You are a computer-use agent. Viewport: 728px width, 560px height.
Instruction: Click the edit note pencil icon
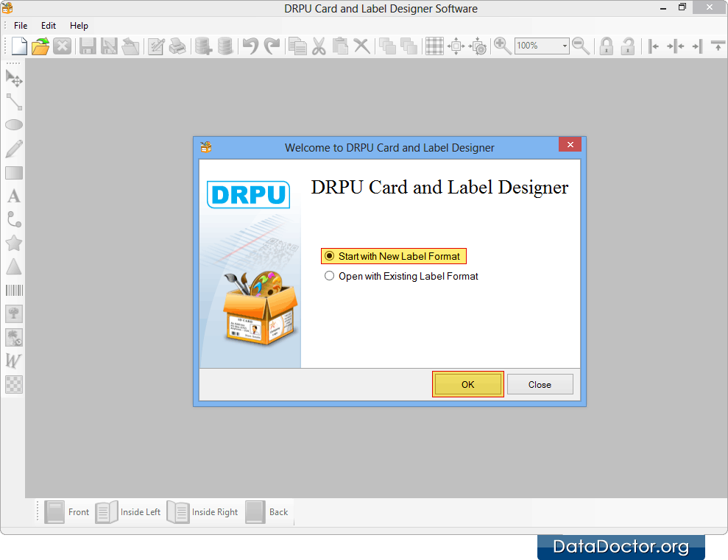[x=156, y=46]
